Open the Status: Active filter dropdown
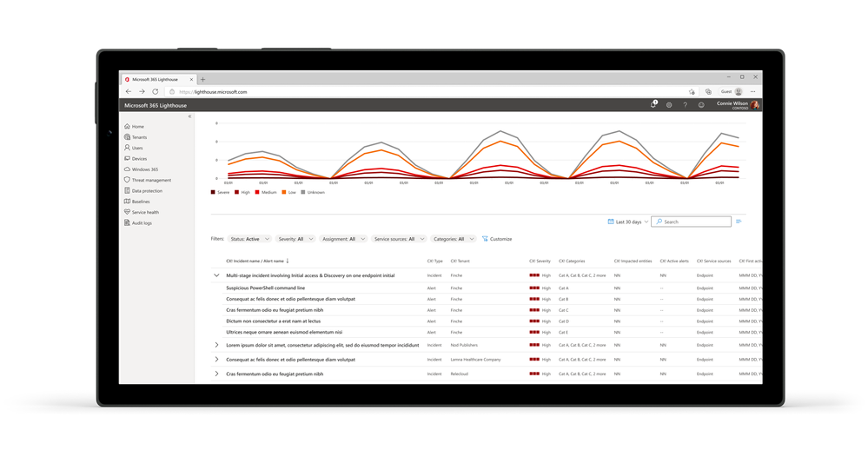Screen dimensions: 868x470 [x=249, y=239]
